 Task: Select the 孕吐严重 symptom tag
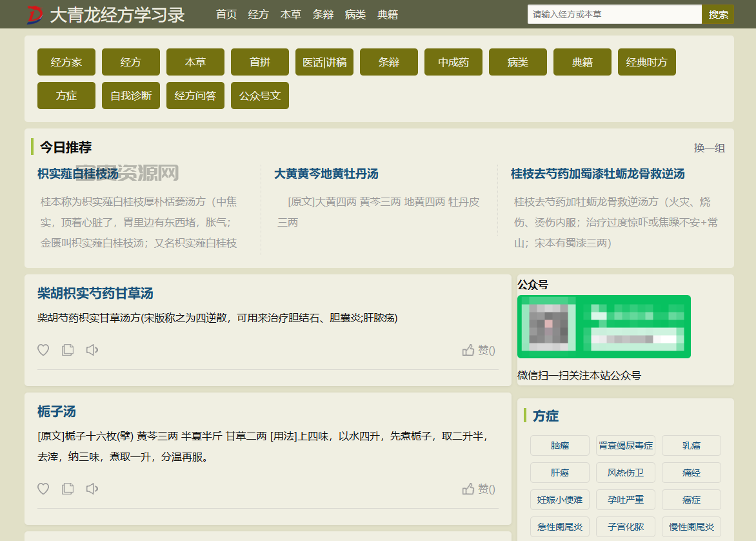(x=625, y=500)
